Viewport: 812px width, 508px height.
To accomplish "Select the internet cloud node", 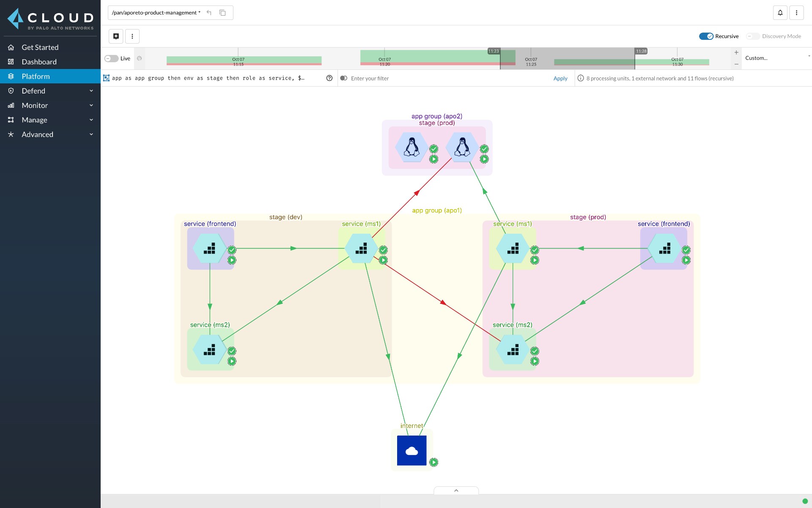I will [411, 450].
